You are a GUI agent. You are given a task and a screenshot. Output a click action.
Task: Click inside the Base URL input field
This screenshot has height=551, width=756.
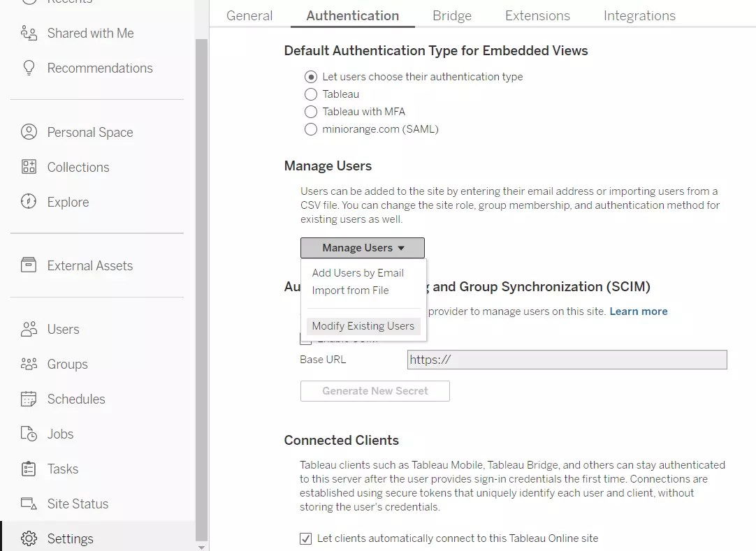click(x=567, y=359)
